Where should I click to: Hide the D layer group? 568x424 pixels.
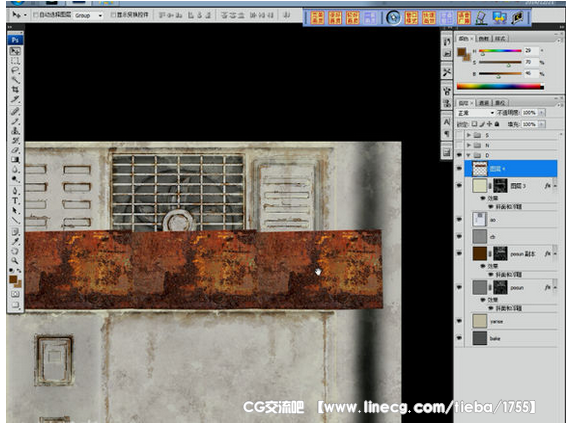[x=459, y=155]
